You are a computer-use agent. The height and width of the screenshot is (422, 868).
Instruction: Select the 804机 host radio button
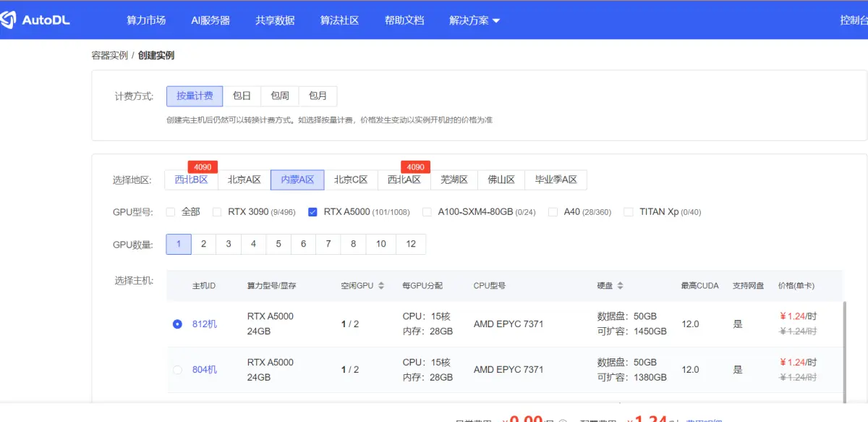[177, 369]
